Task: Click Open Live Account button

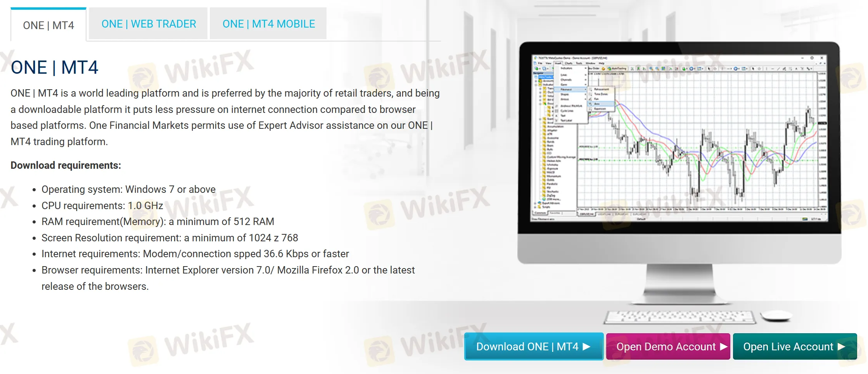Action: (x=795, y=346)
